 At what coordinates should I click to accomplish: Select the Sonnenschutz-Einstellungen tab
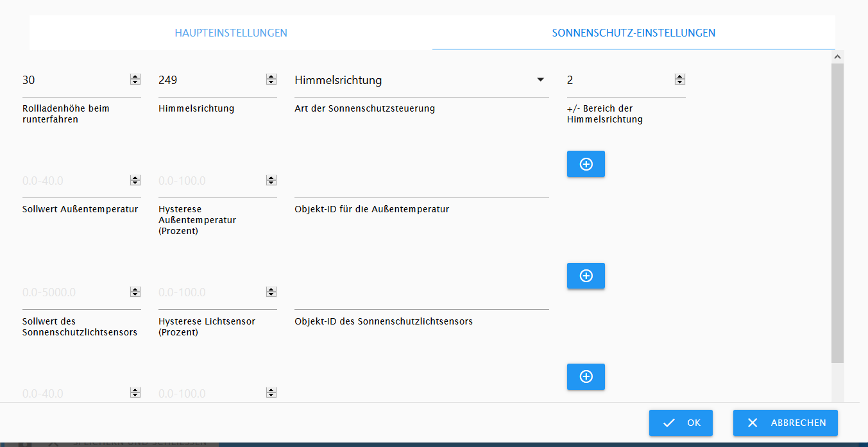coord(634,33)
